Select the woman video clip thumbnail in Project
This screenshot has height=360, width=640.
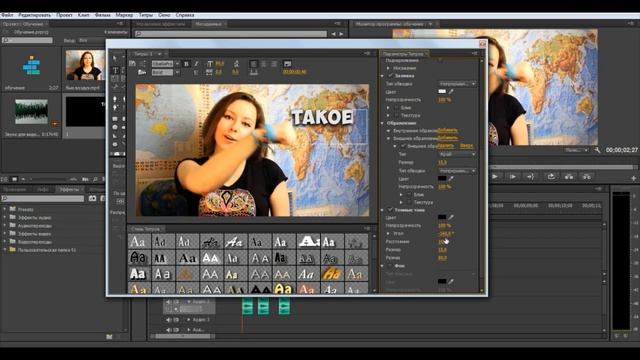[x=85, y=65]
